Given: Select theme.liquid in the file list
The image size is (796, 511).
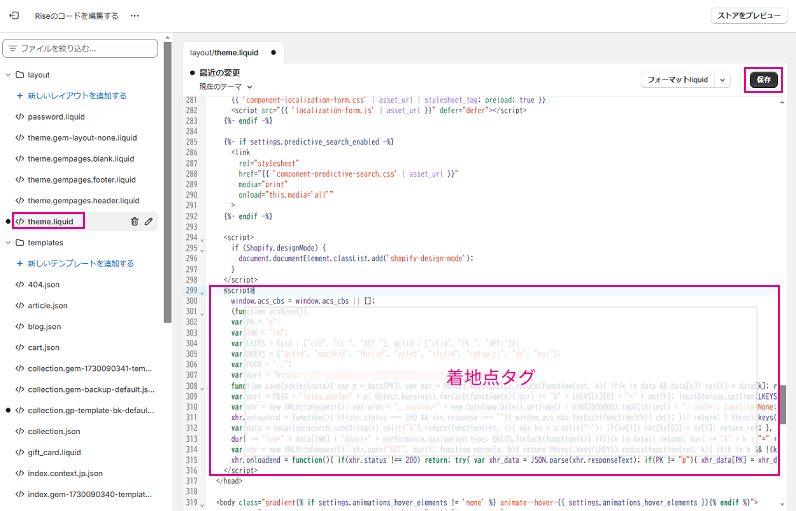Looking at the screenshot, I should tap(49, 221).
